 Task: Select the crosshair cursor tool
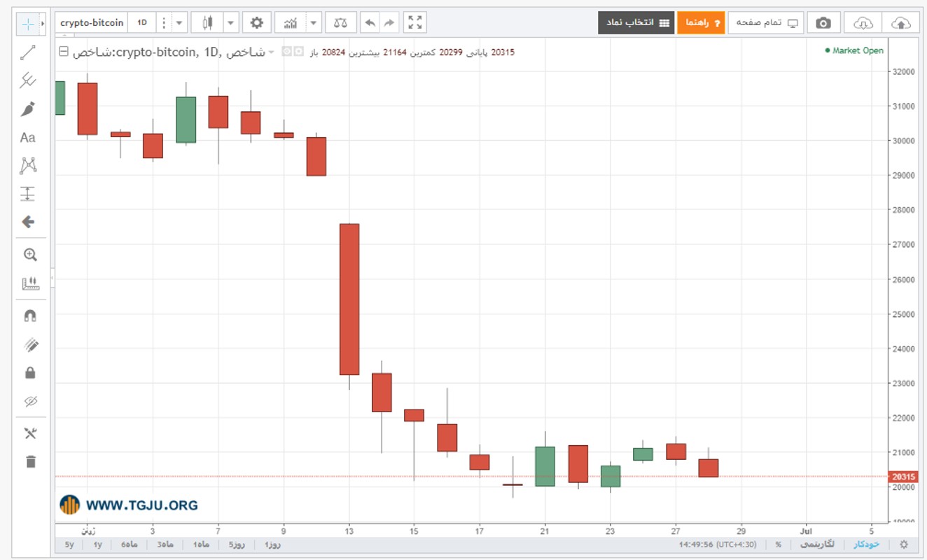coord(28,23)
